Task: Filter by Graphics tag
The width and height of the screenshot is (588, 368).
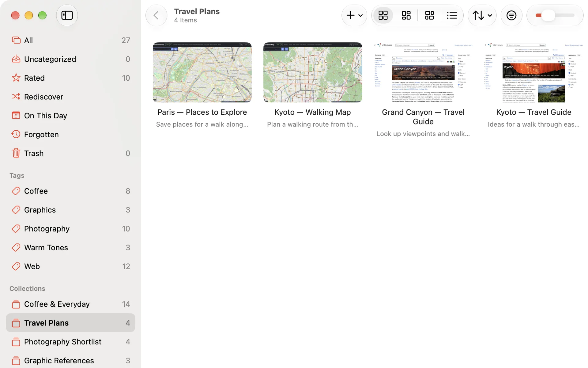Action: pyautogui.click(x=70, y=210)
